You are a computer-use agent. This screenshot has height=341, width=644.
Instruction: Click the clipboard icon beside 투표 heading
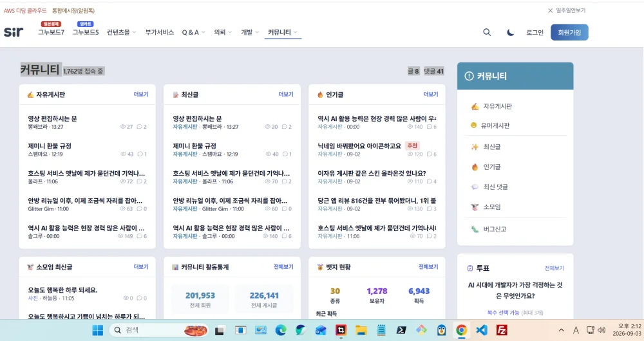tap(470, 268)
